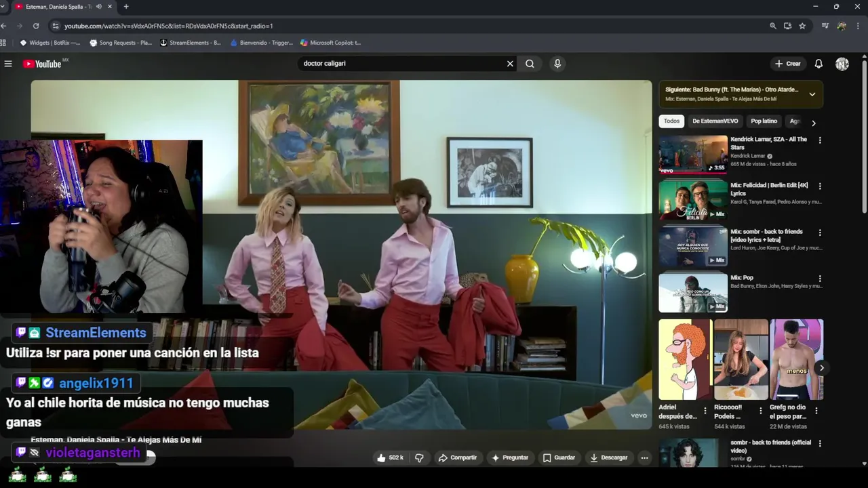
Task: Open StreamElements bookmark
Action: tap(191, 43)
